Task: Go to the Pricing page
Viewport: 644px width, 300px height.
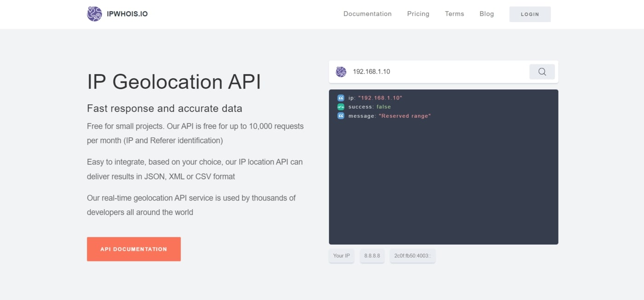Action: (418, 14)
